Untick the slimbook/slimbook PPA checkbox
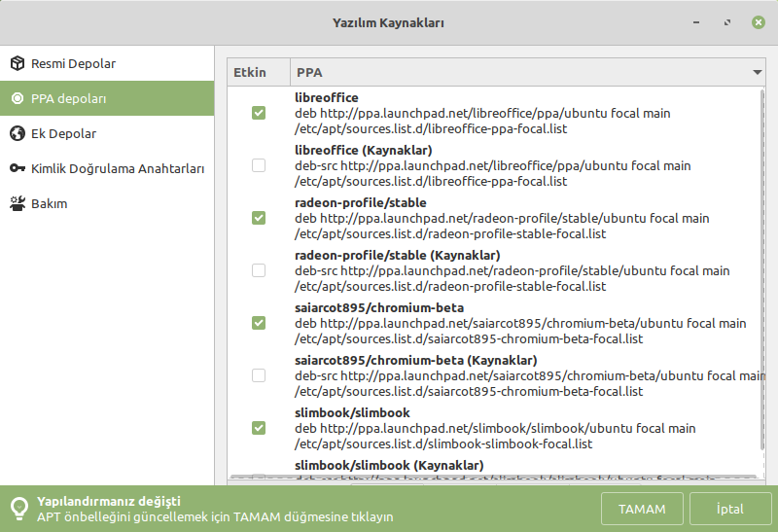Image resolution: width=778 pixels, height=532 pixels. click(259, 428)
